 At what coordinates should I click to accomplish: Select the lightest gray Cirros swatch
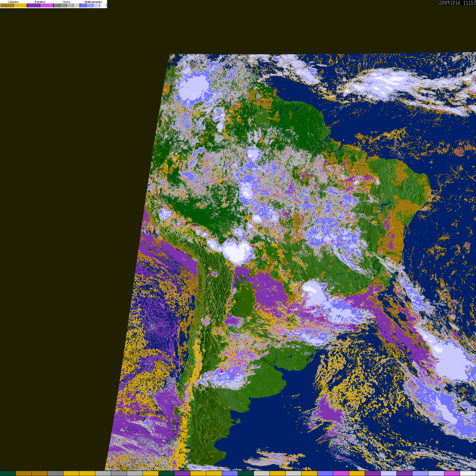76,5
